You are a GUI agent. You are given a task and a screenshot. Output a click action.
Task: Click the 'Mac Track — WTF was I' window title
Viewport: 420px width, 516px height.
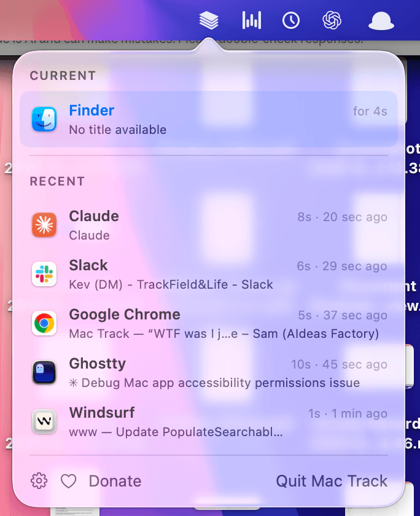pos(224,334)
